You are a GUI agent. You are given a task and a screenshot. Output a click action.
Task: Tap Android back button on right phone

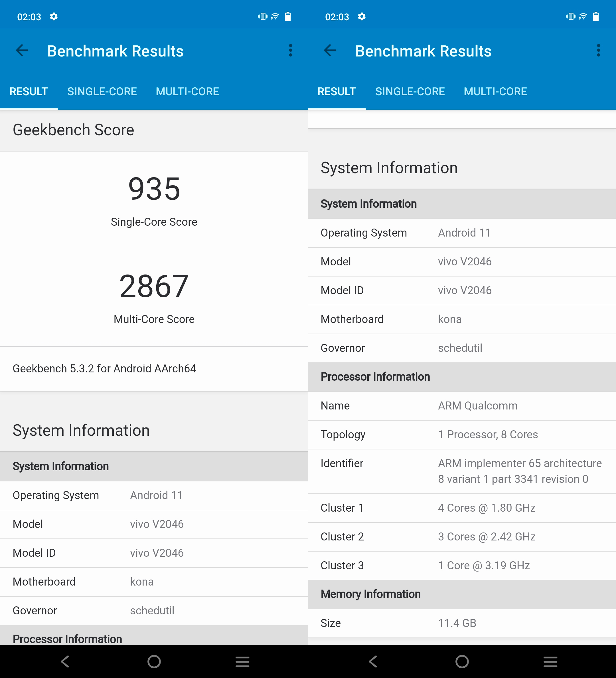(x=373, y=661)
